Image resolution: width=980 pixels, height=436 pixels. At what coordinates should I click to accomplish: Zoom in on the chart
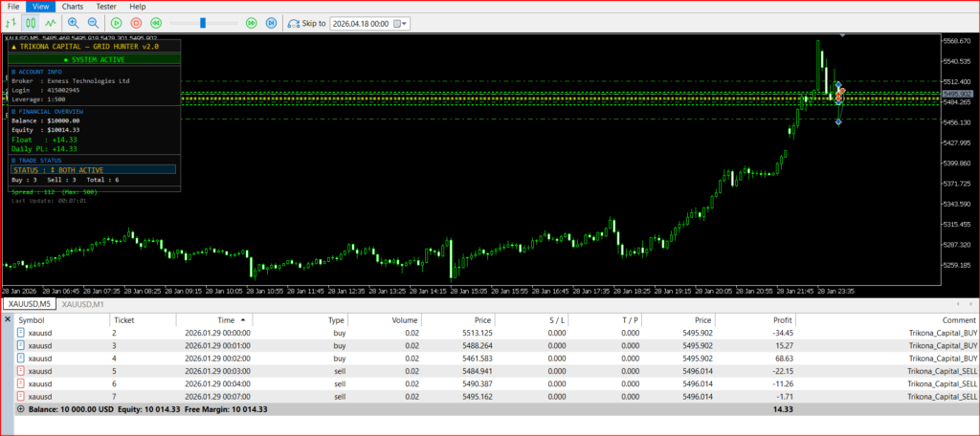click(x=74, y=23)
